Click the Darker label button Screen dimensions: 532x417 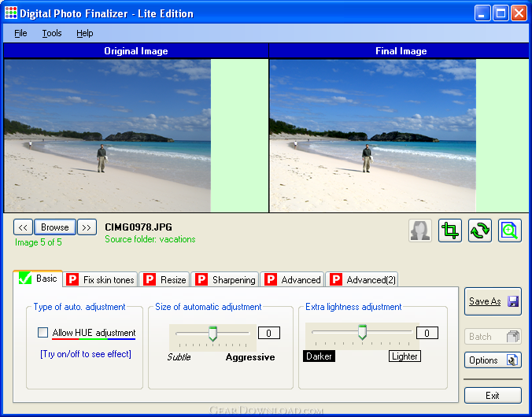[319, 356]
